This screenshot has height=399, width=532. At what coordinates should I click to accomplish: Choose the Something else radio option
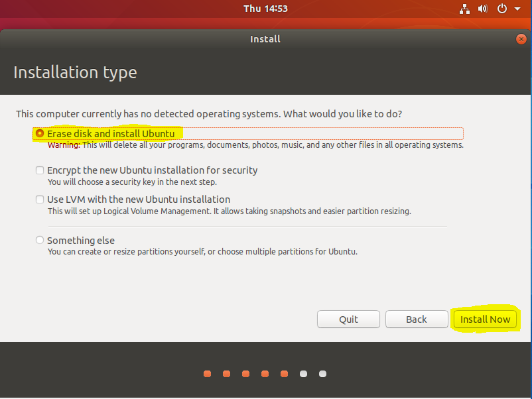click(40, 241)
